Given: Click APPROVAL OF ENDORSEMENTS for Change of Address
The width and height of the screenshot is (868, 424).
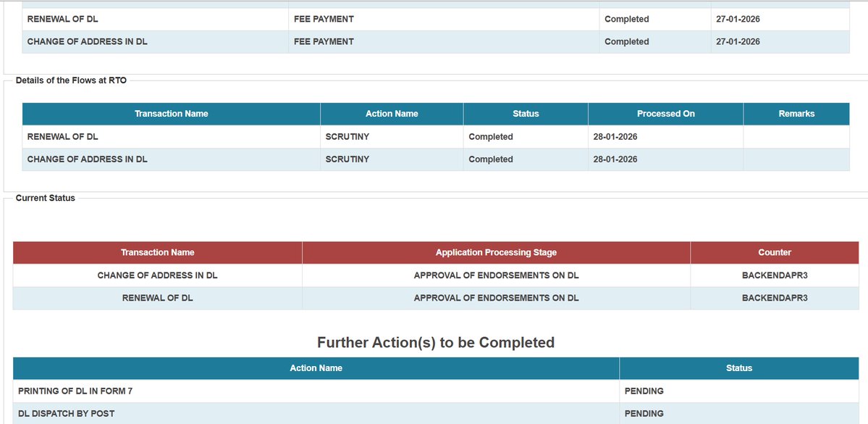Looking at the screenshot, I should pyautogui.click(x=496, y=275).
